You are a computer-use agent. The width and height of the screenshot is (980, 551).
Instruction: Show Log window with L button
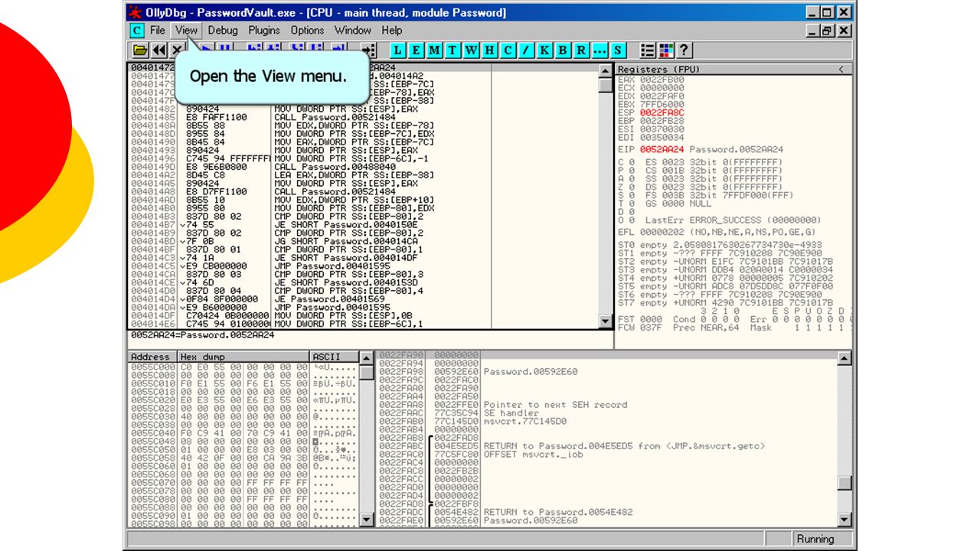(x=398, y=51)
